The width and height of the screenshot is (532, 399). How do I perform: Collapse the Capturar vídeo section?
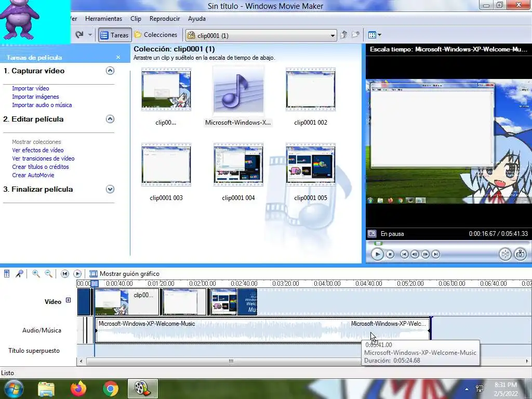[x=110, y=71]
